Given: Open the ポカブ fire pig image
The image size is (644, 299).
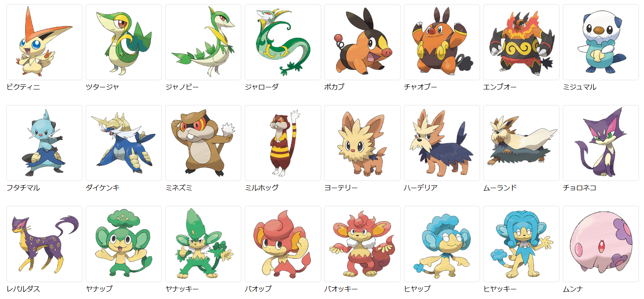Looking at the screenshot, I should click(x=362, y=42).
